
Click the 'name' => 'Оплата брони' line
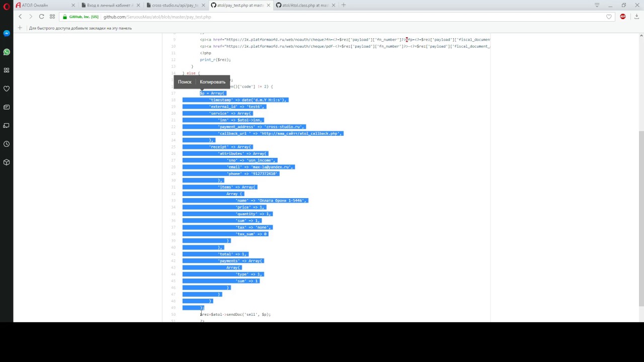click(271, 201)
